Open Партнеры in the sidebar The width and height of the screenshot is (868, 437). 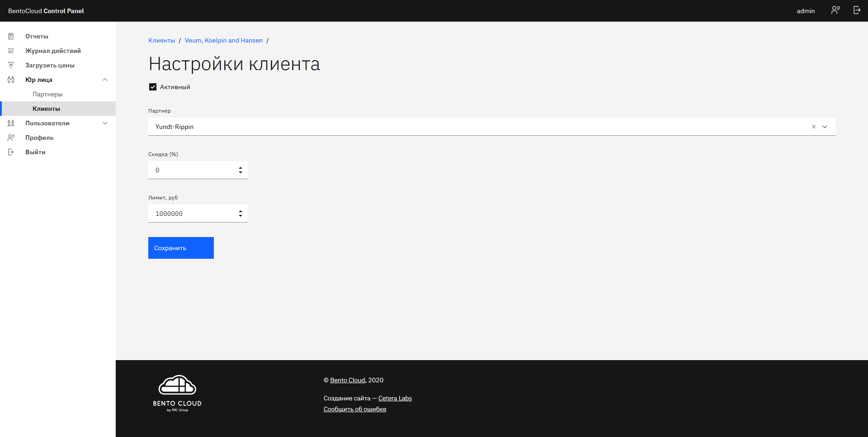[47, 94]
